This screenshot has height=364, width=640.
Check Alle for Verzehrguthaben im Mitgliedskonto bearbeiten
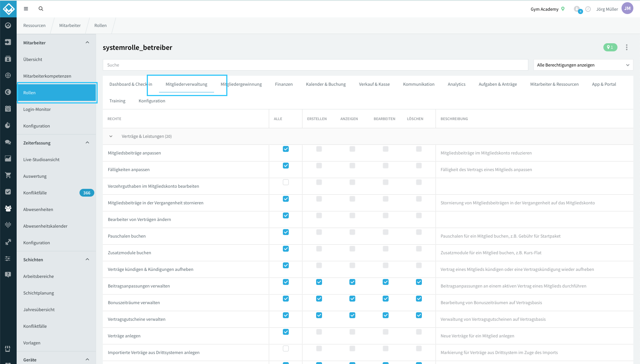click(x=286, y=182)
